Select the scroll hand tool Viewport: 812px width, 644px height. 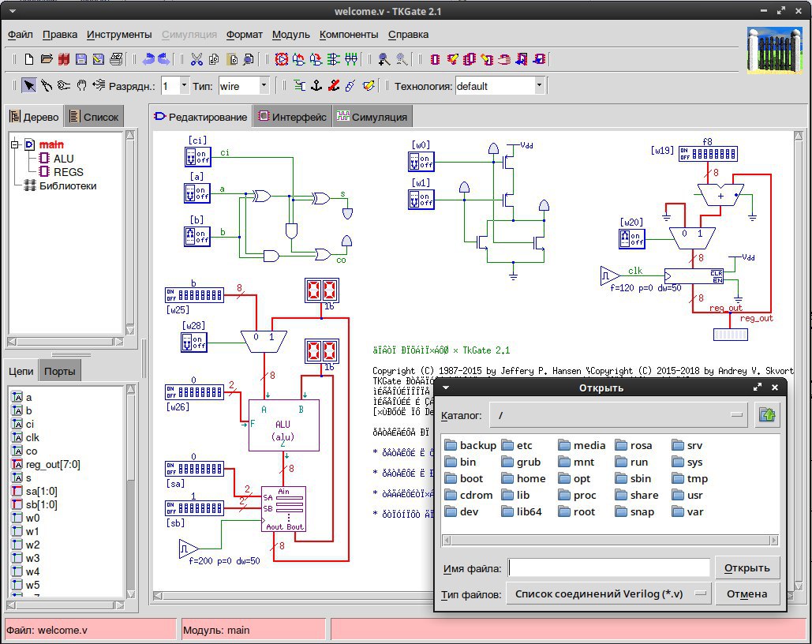[81, 85]
